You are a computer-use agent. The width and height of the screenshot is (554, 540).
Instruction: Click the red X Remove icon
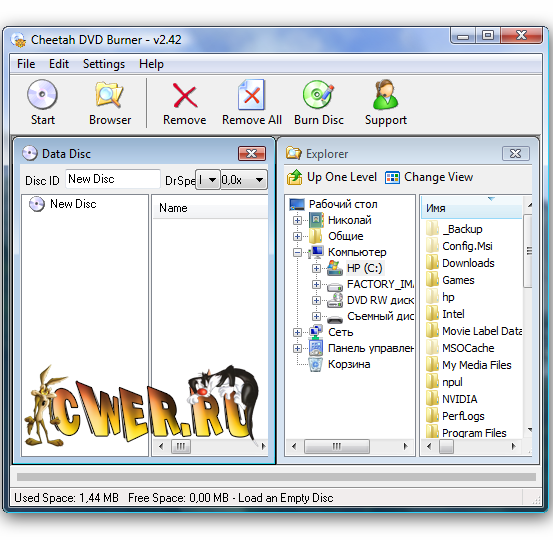click(185, 95)
